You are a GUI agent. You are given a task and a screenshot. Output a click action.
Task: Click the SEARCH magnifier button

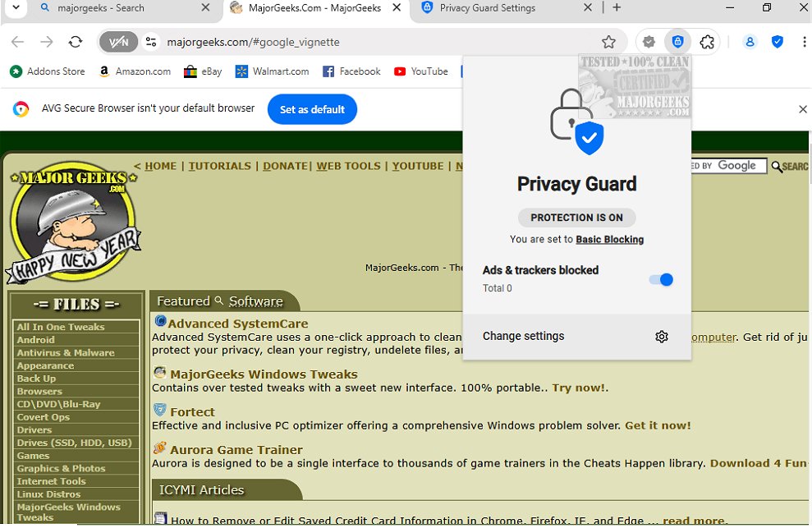pyautogui.click(x=790, y=167)
